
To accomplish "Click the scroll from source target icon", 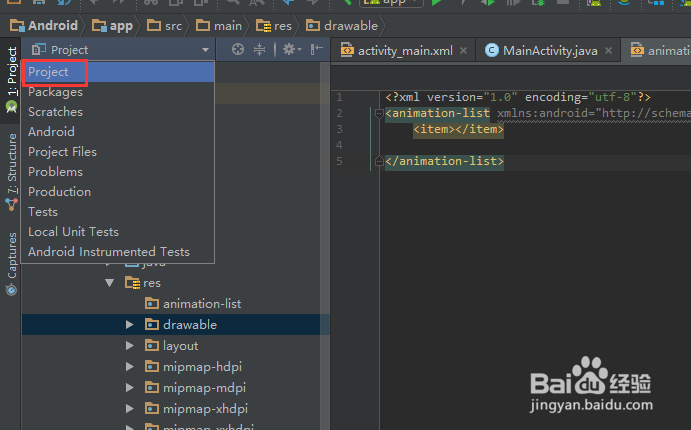I will (x=238, y=49).
